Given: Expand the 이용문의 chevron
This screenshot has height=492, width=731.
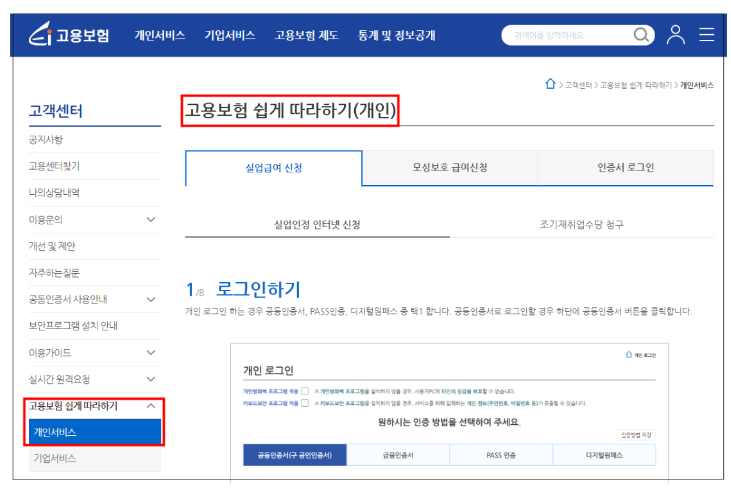Looking at the screenshot, I should click(151, 219).
